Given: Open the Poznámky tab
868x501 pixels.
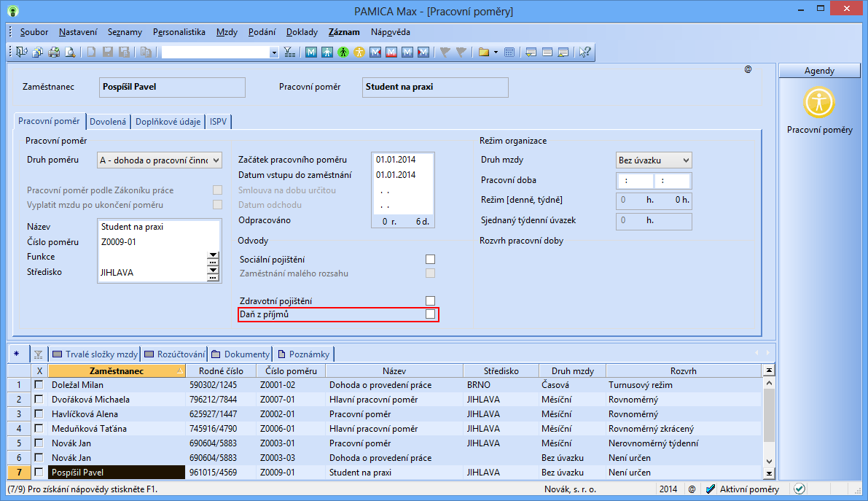Looking at the screenshot, I should [304, 354].
